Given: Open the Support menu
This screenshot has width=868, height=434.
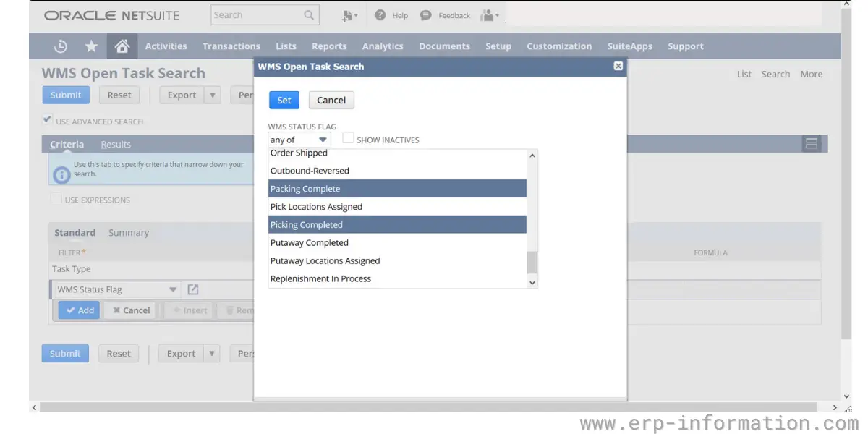Looking at the screenshot, I should tap(686, 46).
